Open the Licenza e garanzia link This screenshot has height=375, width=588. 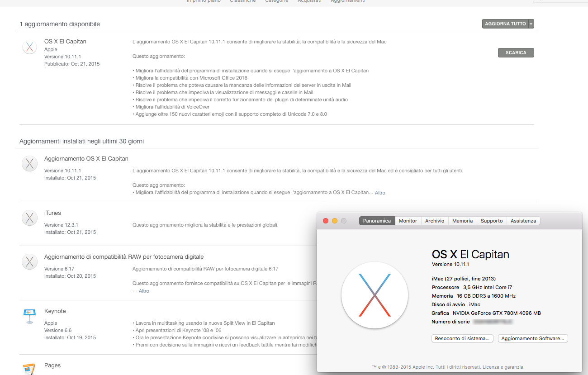[503, 367]
